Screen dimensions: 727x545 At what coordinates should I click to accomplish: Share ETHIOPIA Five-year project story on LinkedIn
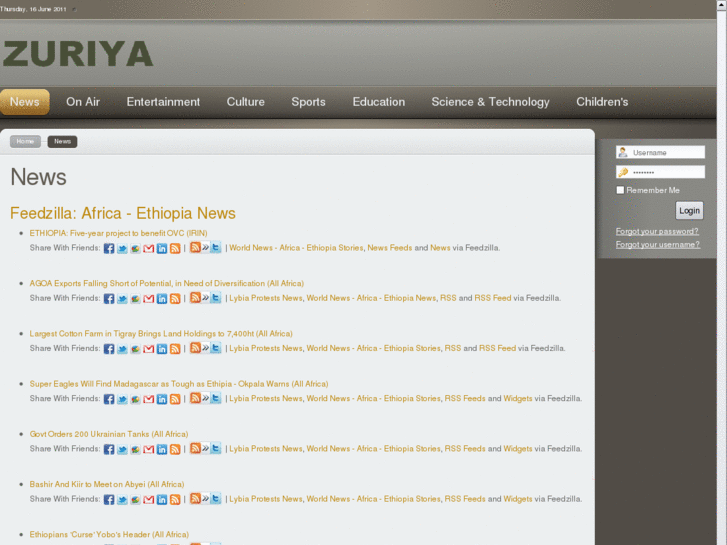[161, 248]
